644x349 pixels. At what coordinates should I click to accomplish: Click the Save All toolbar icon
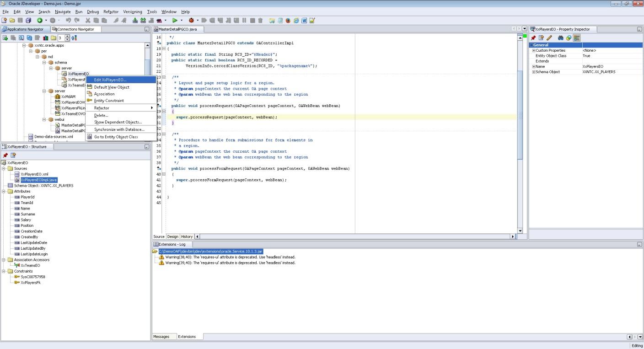28,20
